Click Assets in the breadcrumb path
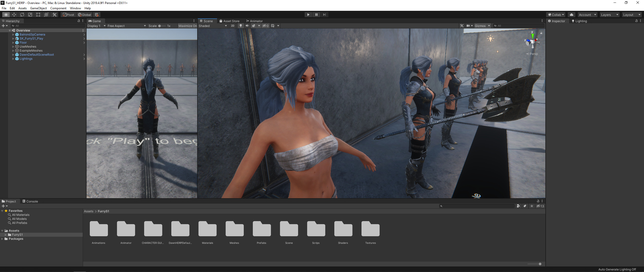The image size is (644, 272). 89,211
